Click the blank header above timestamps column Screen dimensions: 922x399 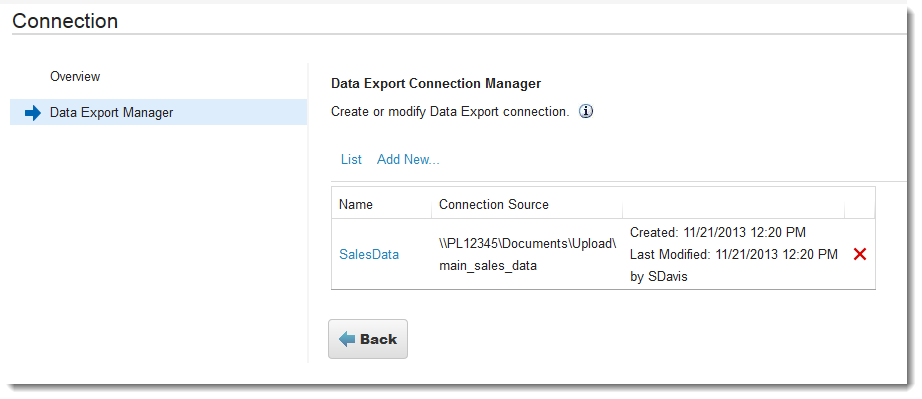pyautogui.click(x=733, y=204)
